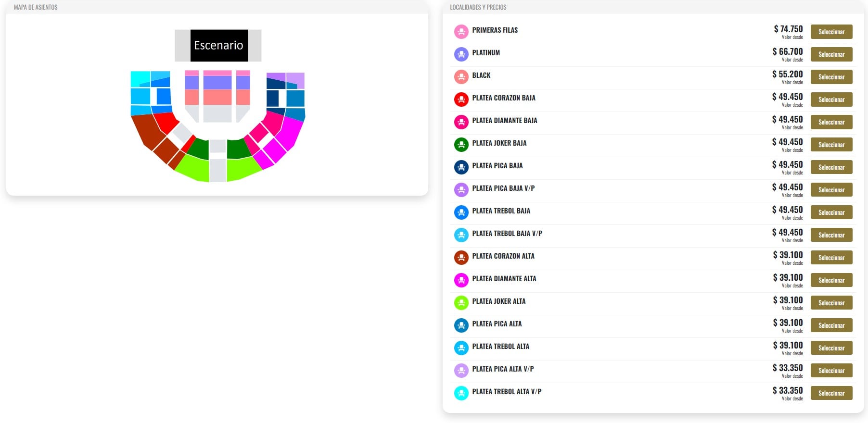Click the navy Platea Pica Baja icon

click(461, 167)
